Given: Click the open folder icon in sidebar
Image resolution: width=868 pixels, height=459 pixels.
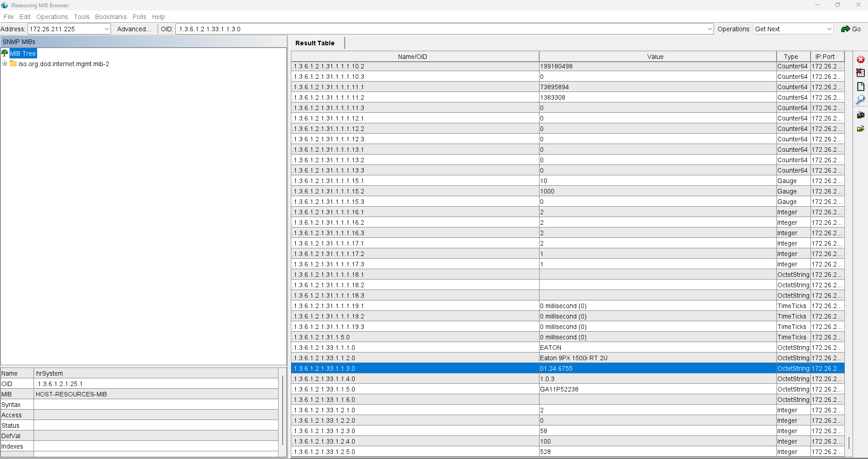Looking at the screenshot, I should 860,129.
